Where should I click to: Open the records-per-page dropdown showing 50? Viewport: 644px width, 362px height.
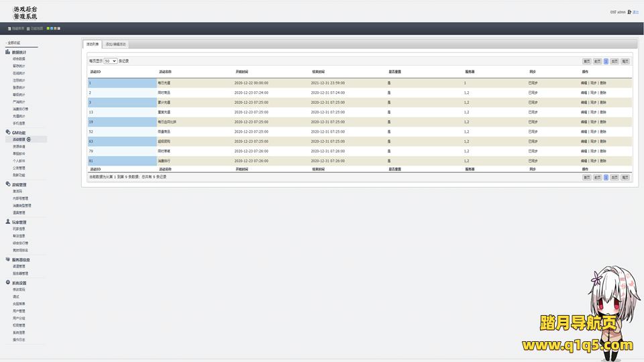[x=110, y=61]
